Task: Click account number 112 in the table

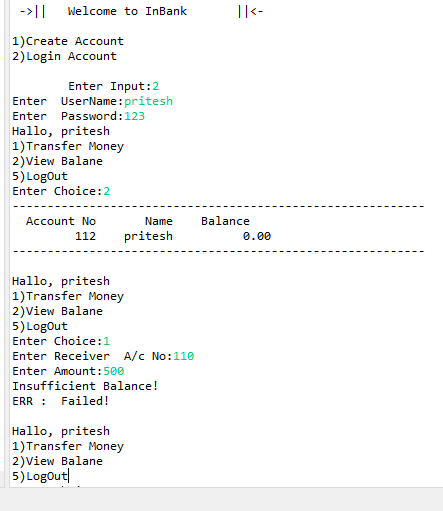Action: pos(85,236)
